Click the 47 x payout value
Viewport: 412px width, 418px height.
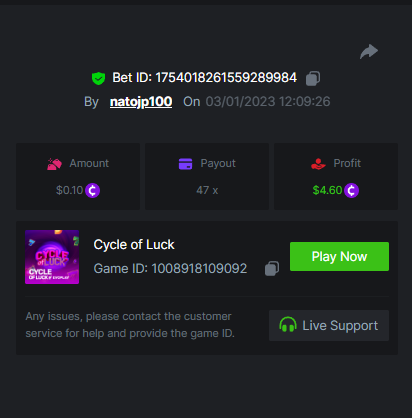(207, 190)
